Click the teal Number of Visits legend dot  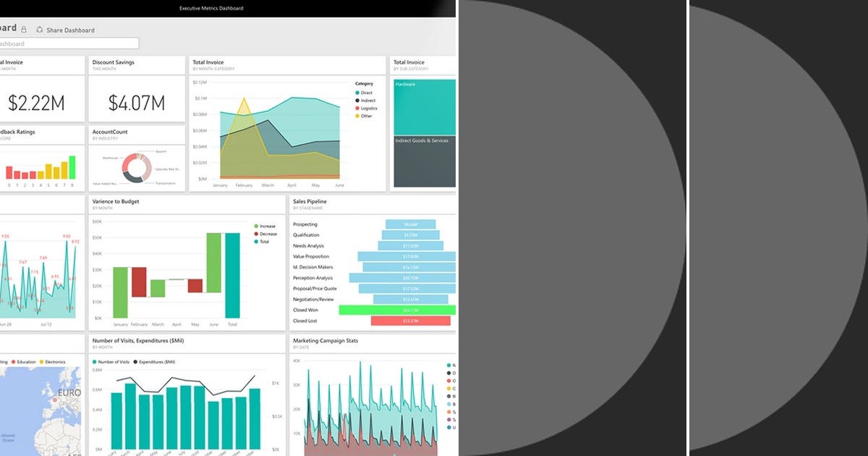tap(94, 362)
